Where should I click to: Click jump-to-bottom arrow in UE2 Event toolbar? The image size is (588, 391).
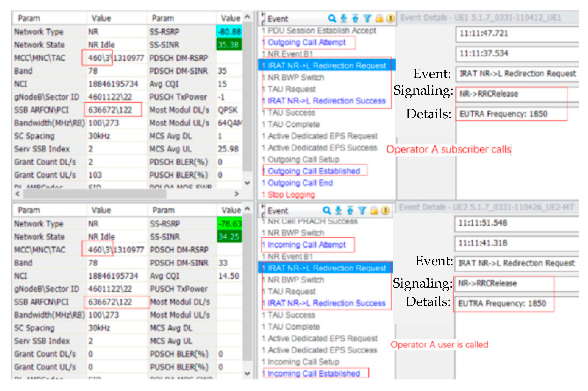338,210
